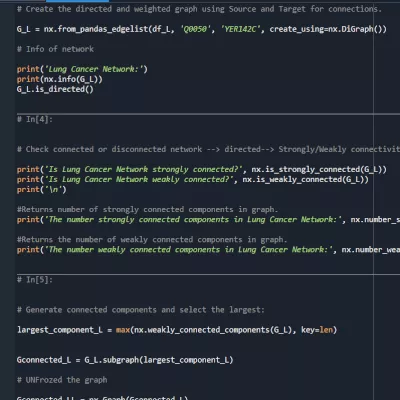This screenshot has width=400, height=400.
Task: Click the comment '# Create the directed and weighted graph'
Action: click(199, 9)
